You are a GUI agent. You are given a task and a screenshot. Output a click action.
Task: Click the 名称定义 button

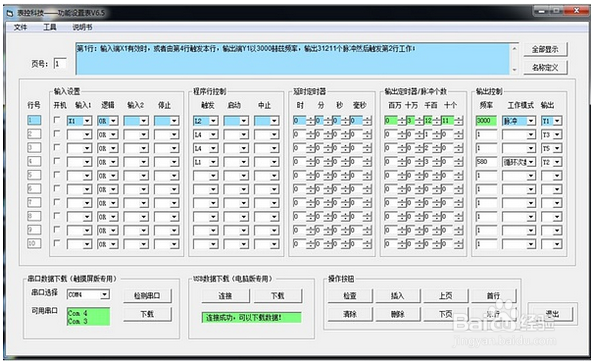(545, 67)
